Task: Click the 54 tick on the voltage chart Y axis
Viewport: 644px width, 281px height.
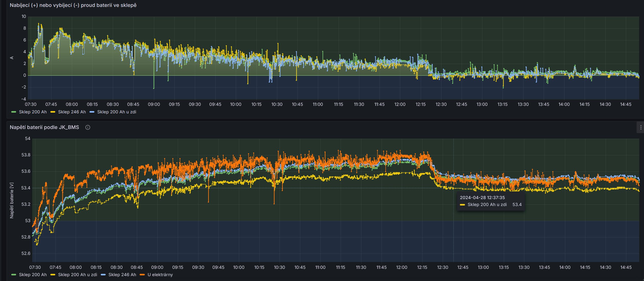Action: click(28, 138)
